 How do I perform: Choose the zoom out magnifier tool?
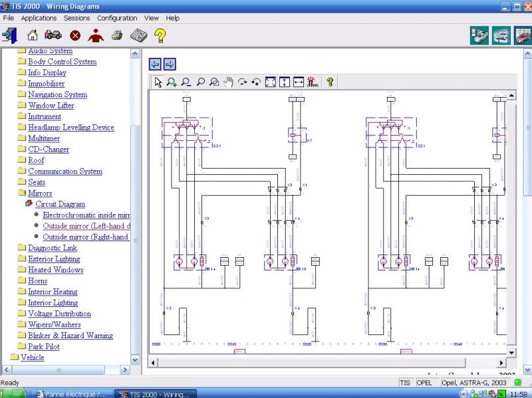[186, 82]
